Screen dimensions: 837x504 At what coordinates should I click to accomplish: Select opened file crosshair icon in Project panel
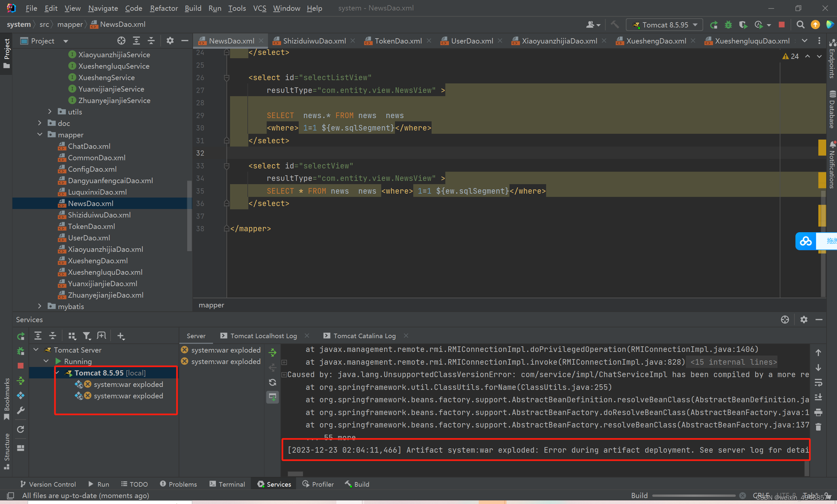click(x=121, y=41)
